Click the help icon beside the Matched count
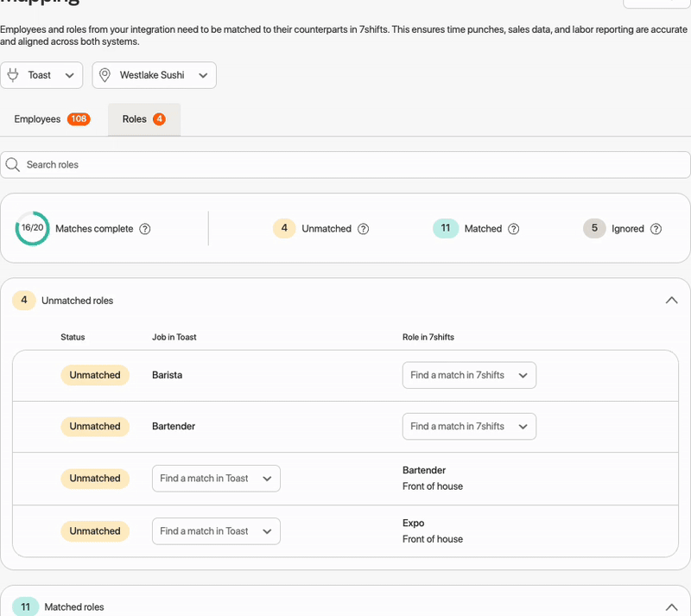Viewport: 691px width, 616px height. point(513,228)
